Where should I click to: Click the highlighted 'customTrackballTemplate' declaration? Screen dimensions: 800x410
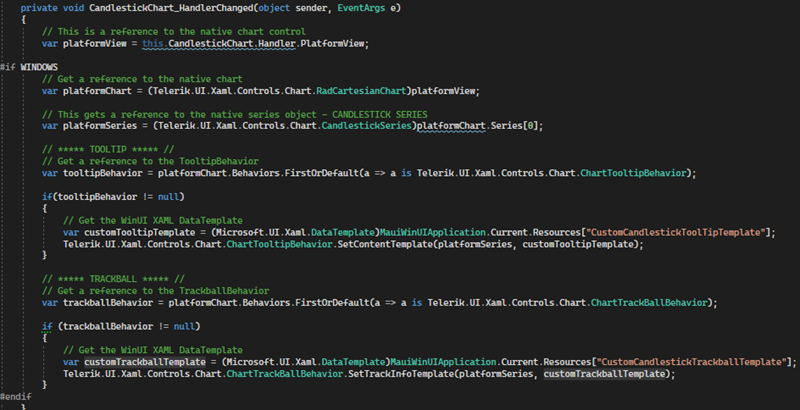(x=145, y=362)
